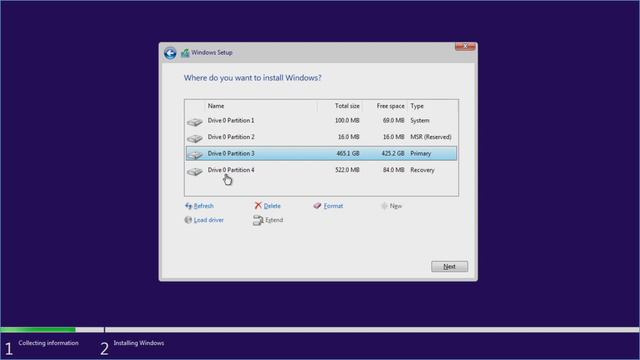Click the Installing Windows step label
This screenshot has height=360, width=640.
pyautogui.click(x=139, y=343)
